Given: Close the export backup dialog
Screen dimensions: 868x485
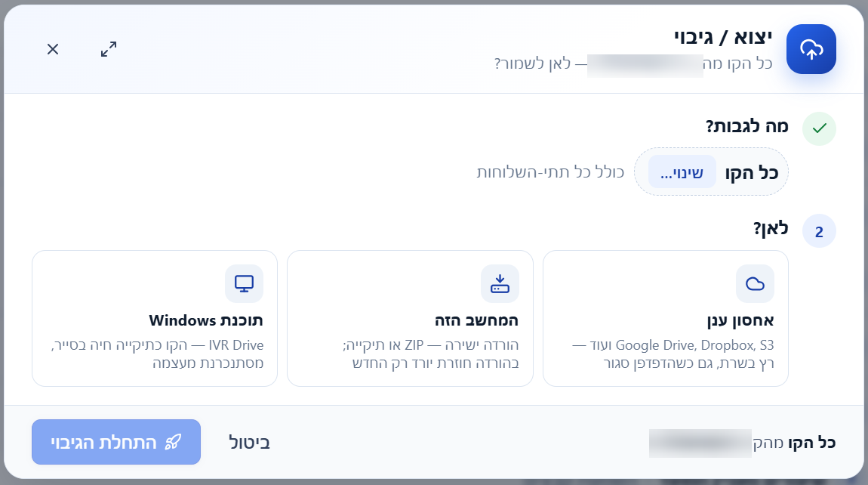Looking at the screenshot, I should pos(53,49).
